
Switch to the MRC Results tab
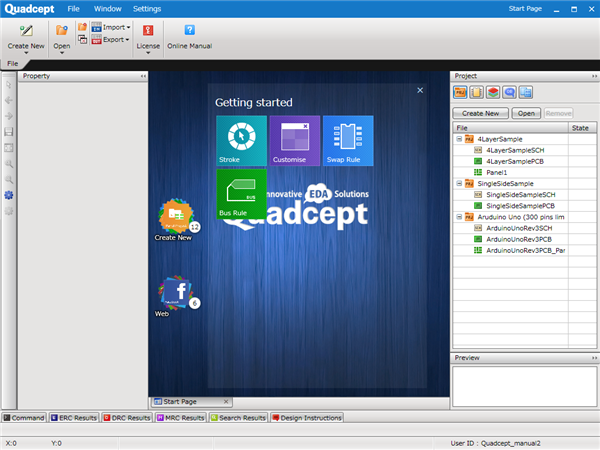(x=181, y=417)
